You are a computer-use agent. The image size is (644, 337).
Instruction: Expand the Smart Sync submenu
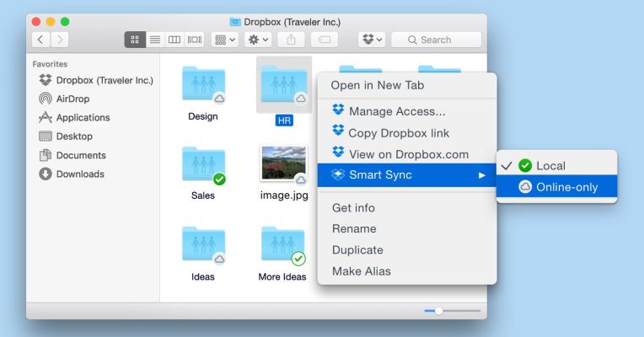point(407,175)
